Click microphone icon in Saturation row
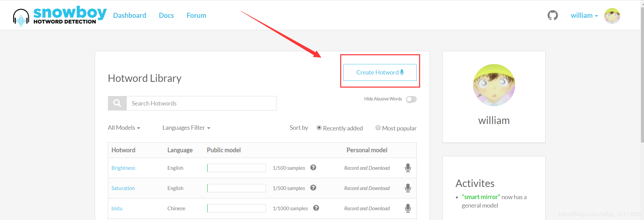Viewport: 644px width, 220px height. pyautogui.click(x=408, y=188)
